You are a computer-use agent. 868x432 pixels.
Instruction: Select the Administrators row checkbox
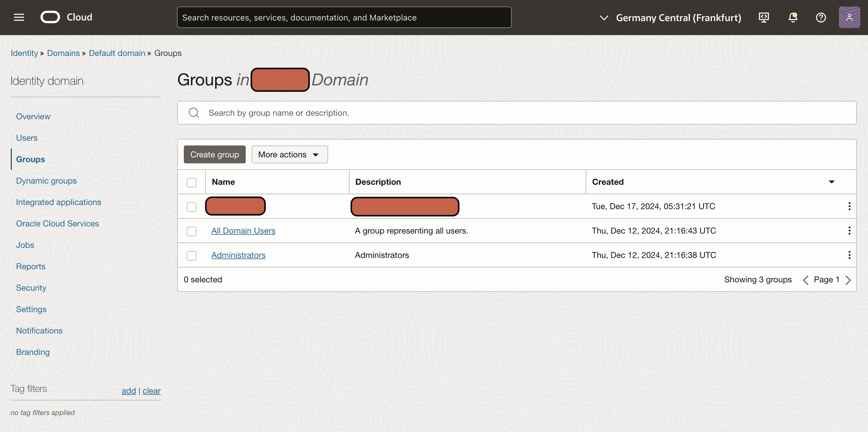point(191,256)
